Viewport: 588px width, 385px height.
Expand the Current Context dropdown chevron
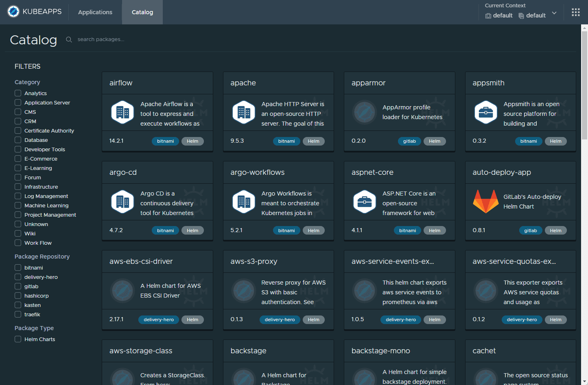[554, 13]
